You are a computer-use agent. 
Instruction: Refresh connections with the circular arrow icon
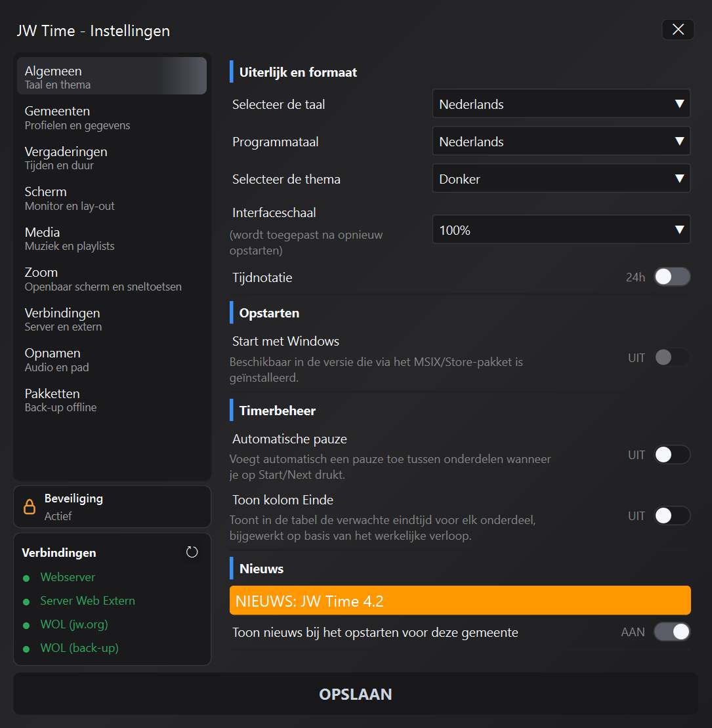click(192, 552)
